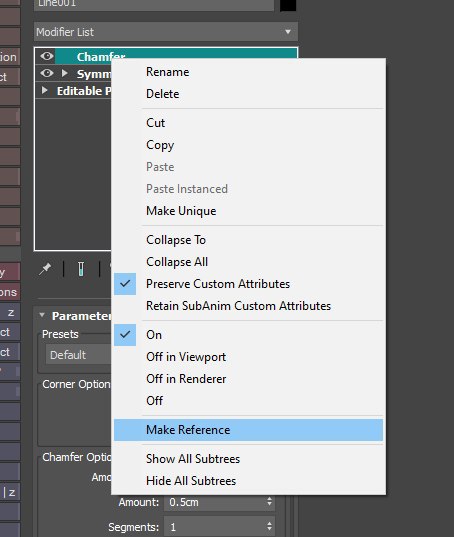Choose Off in Viewport
This screenshot has width=454, height=537.
(x=248, y=357)
